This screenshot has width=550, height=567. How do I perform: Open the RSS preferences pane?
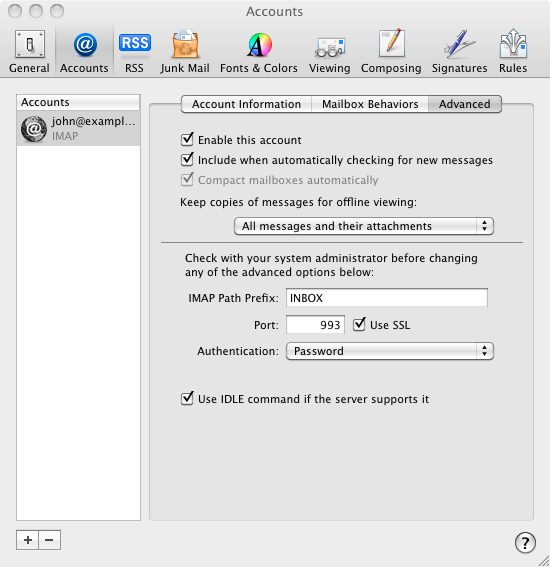pyautogui.click(x=134, y=51)
